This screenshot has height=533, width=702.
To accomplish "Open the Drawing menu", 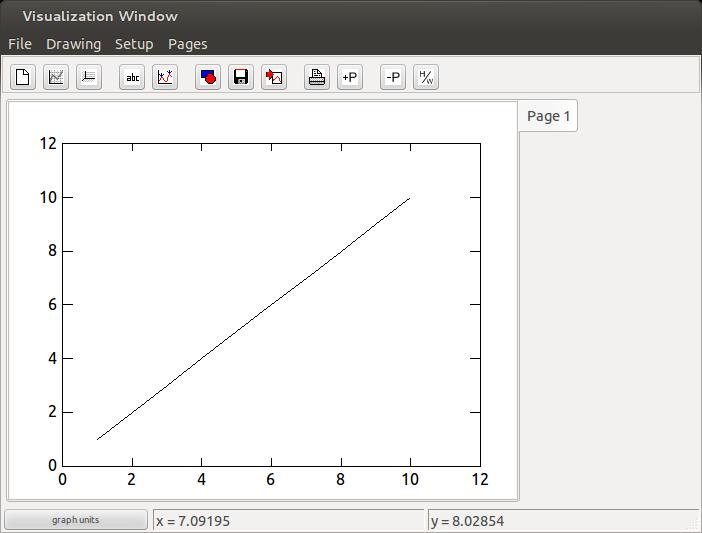I will 73,44.
